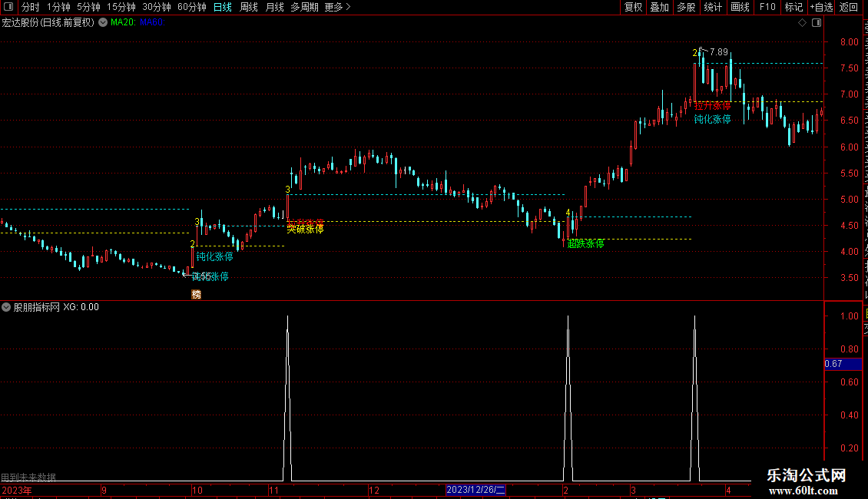Switch to the 周线 weekly tab
The image size is (868, 499).
pos(249,7)
